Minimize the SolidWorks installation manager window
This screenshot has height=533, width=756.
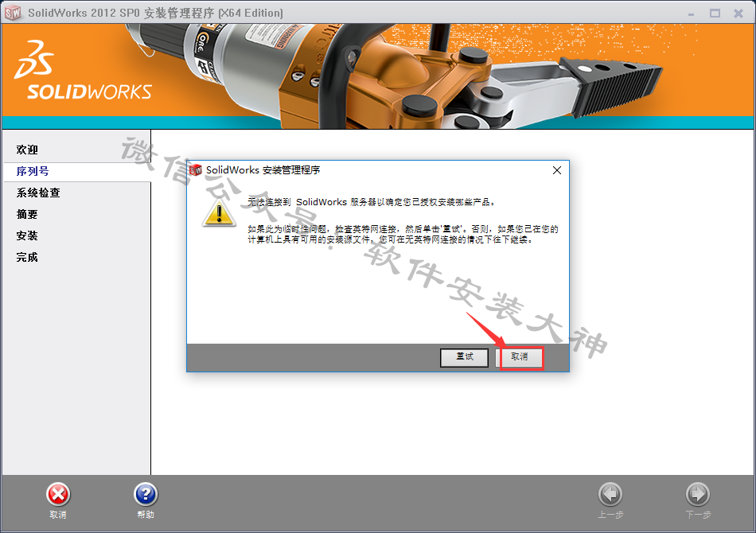pos(691,14)
